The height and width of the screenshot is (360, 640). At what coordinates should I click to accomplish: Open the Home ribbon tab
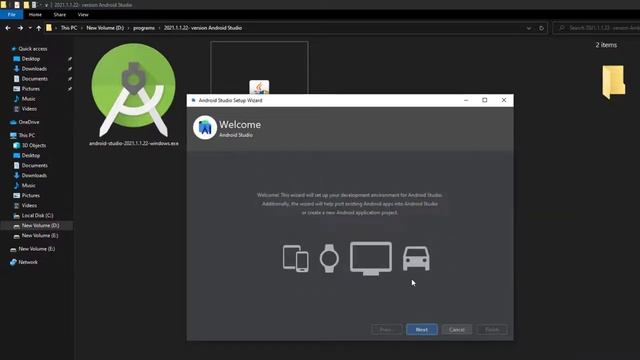[x=35, y=15]
